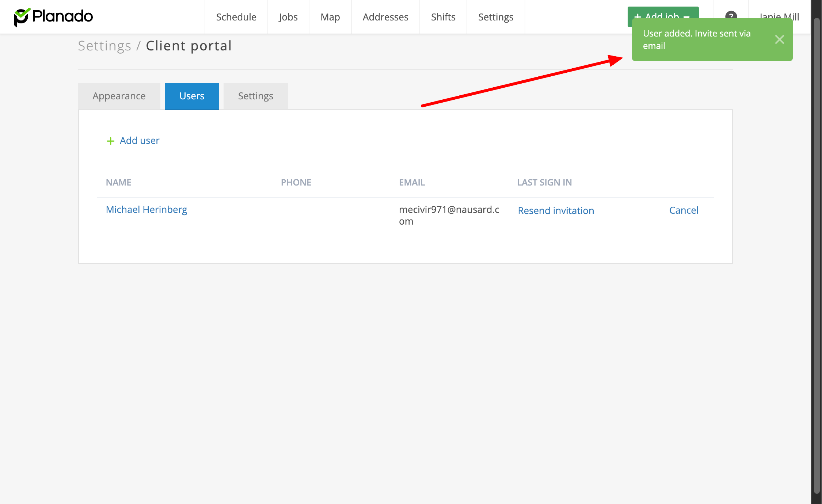822x504 pixels.
Task: Navigate to Addresses
Action: (x=385, y=17)
